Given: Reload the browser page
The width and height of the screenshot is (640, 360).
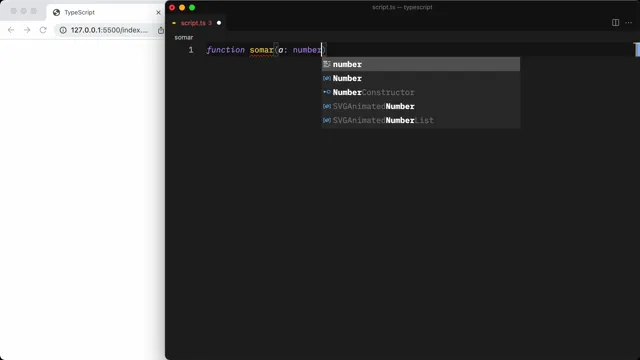Looking at the screenshot, I should (x=43, y=30).
